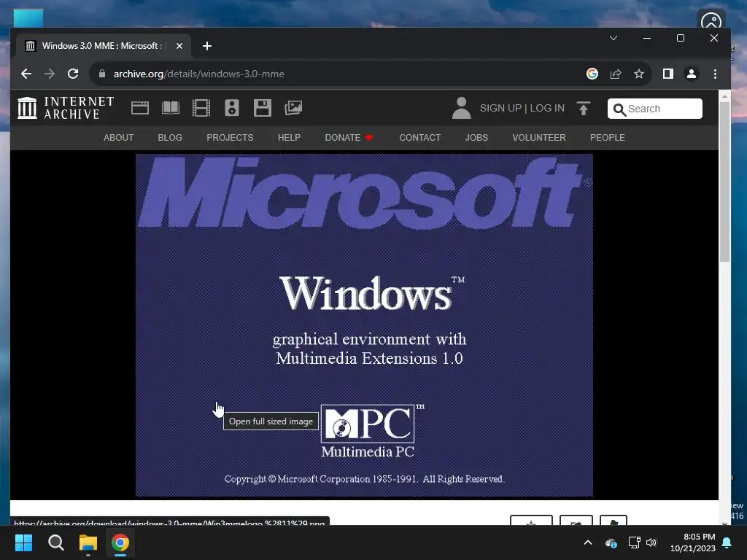The image size is (747, 560).
Task: Click SIGN UP link
Action: 500,108
